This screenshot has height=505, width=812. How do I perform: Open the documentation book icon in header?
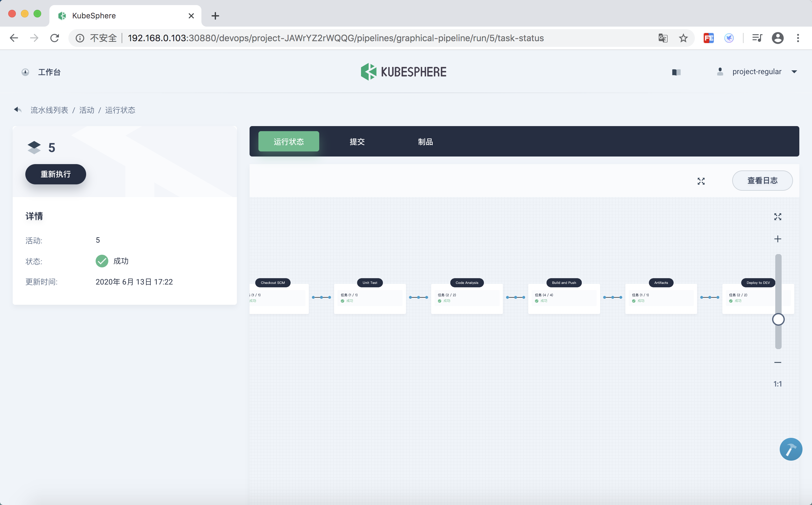tap(676, 72)
